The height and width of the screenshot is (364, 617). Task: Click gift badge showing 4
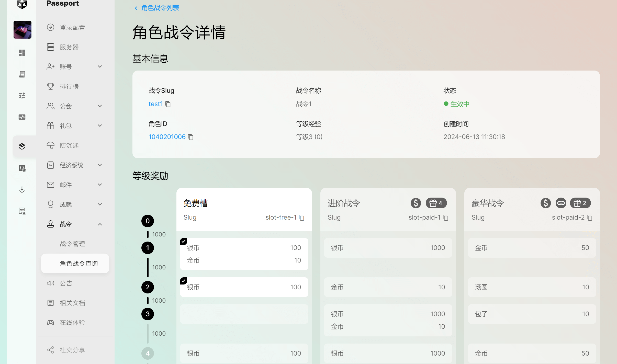coord(436,203)
